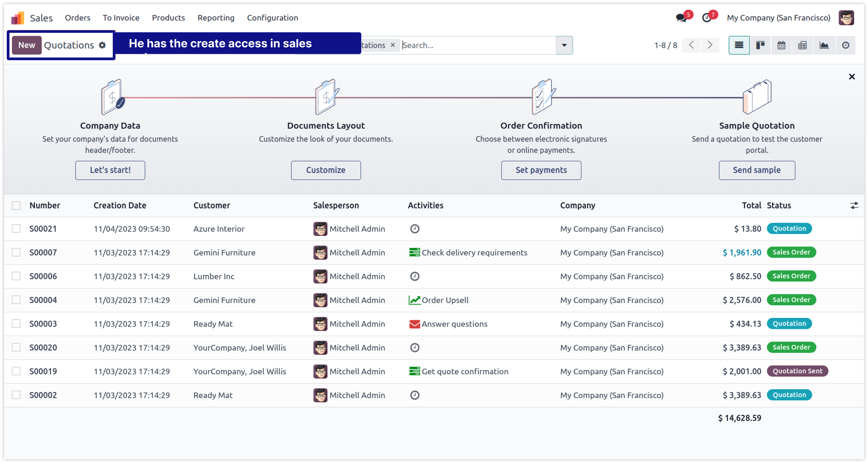Switch to activity view
This screenshot has width=868, height=463.
845,45
